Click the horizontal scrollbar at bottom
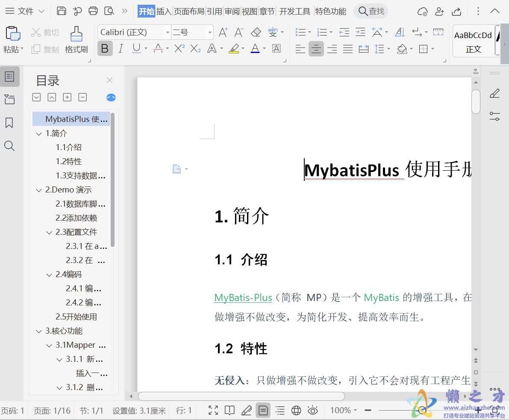Image resolution: width=509 pixels, height=420 pixels. [x=241, y=396]
